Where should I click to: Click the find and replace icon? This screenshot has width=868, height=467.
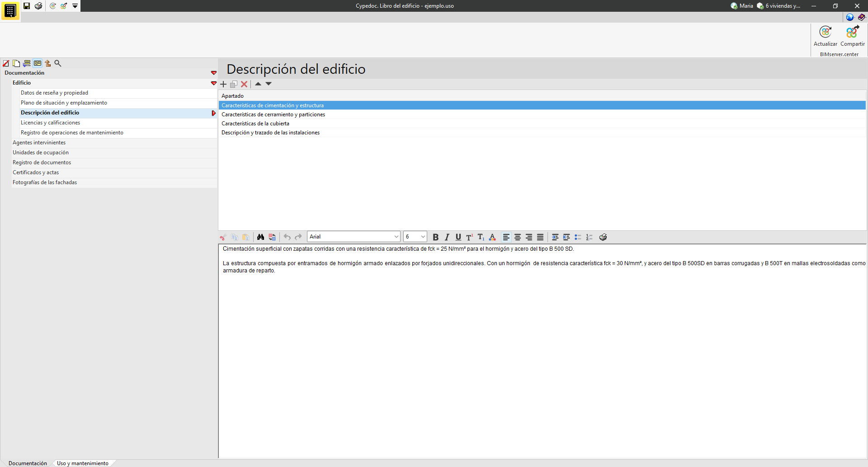click(272, 237)
